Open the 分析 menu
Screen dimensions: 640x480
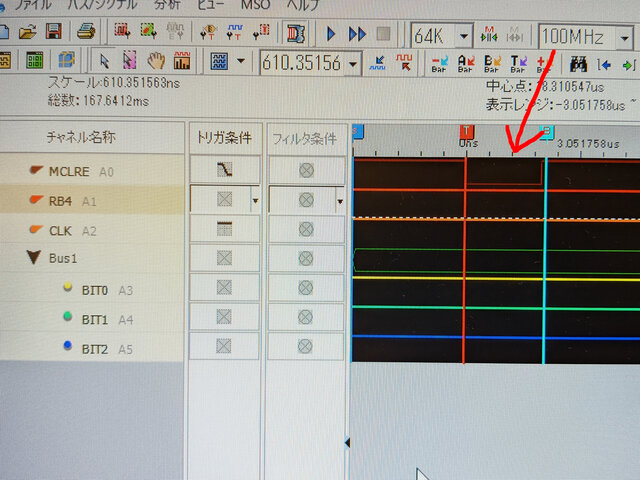coord(167,4)
